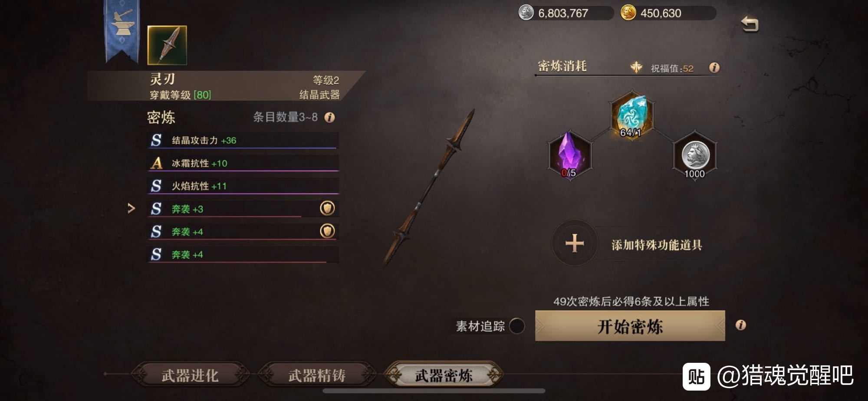The width and height of the screenshot is (868, 401).
Task: Select the teal crystal material 64/1
Action: (631, 115)
